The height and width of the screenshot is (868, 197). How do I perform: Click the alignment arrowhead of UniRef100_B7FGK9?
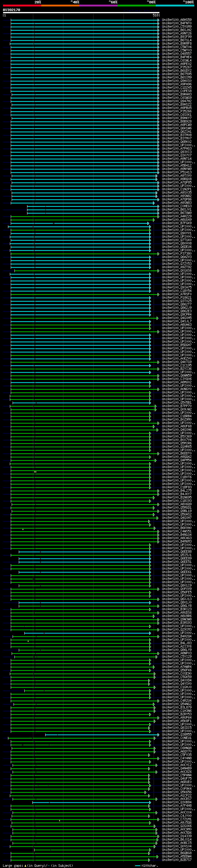pyautogui.click(x=148, y=223)
